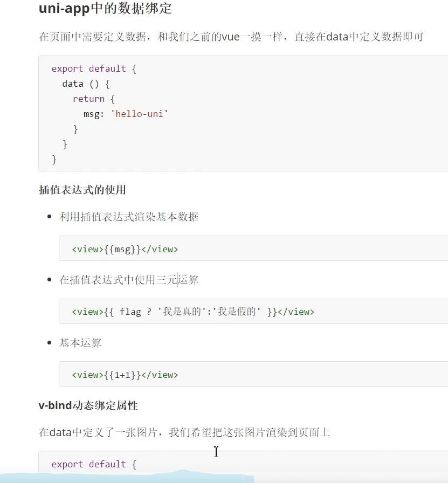Viewport: 448px width, 483px height.
Task: Click 'flag' in the ternary expression code
Action: coord(130,312)
